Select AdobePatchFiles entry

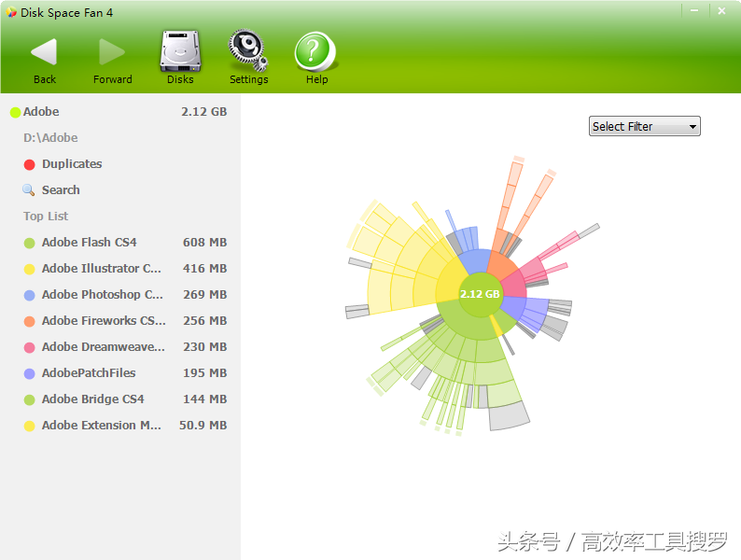(89, 372)
